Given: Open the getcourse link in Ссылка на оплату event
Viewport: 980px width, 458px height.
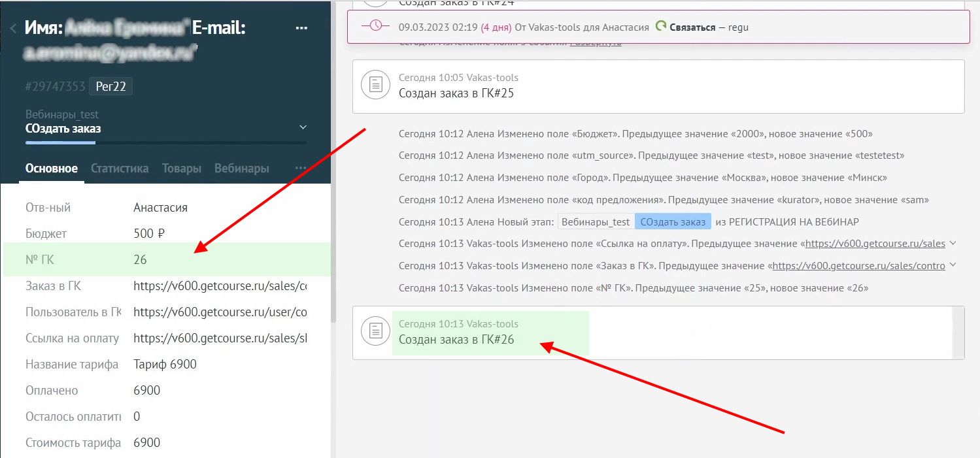Looking at the screenshot, I should pyautogui.click(x=875, y=244).
